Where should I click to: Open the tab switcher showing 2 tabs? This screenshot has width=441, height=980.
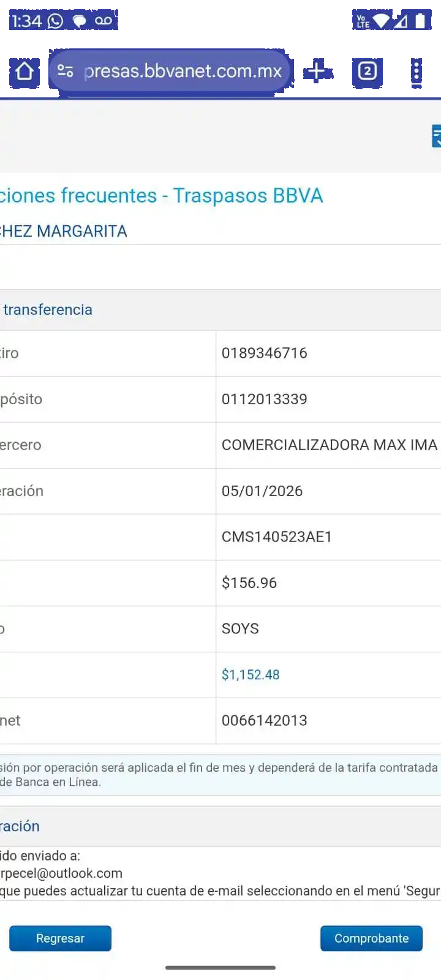click(367, 71)
